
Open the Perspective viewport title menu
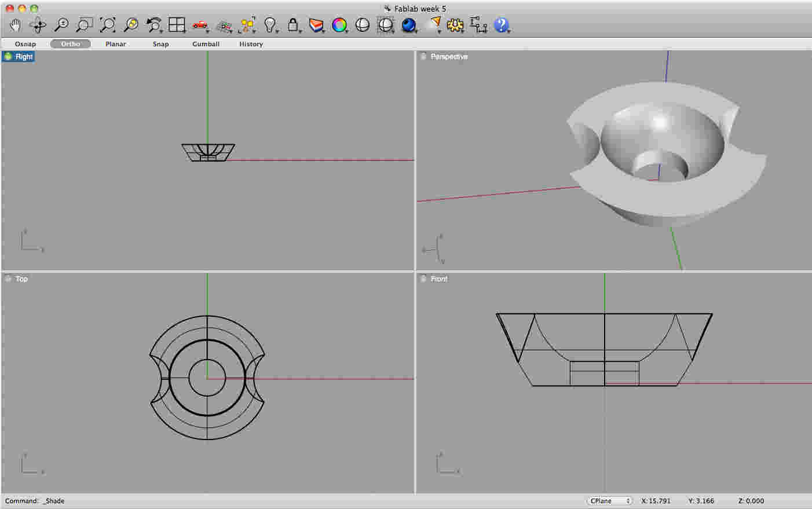tap(449, 56)
